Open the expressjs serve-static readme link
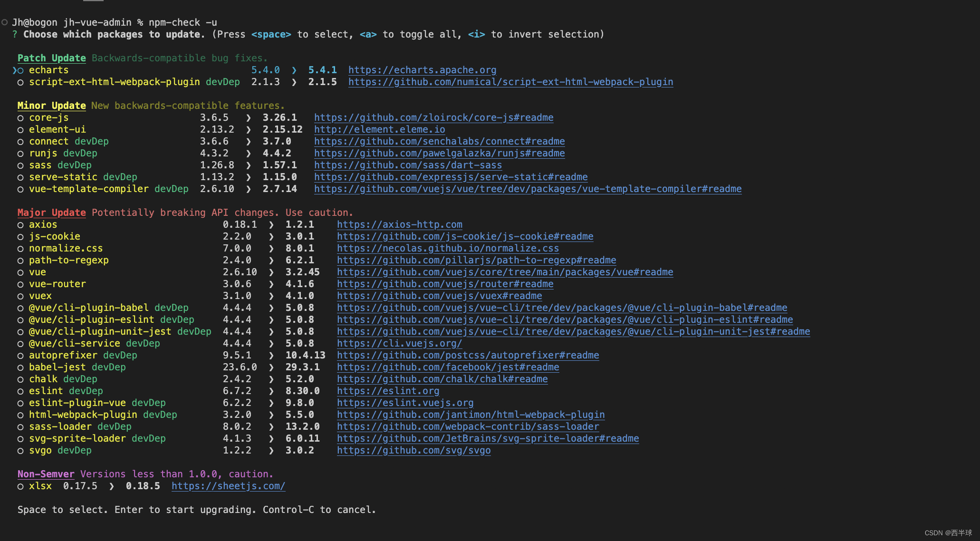The height and width of the screenshot is (541, 980). tap(451, 177)
